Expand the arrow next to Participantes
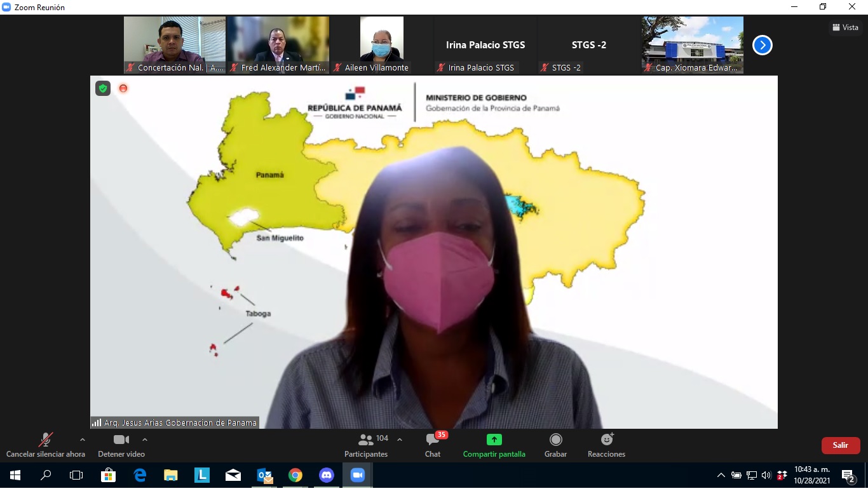This screenshot has width=868, height=498. pyautogui.click(x=400, y=440)
